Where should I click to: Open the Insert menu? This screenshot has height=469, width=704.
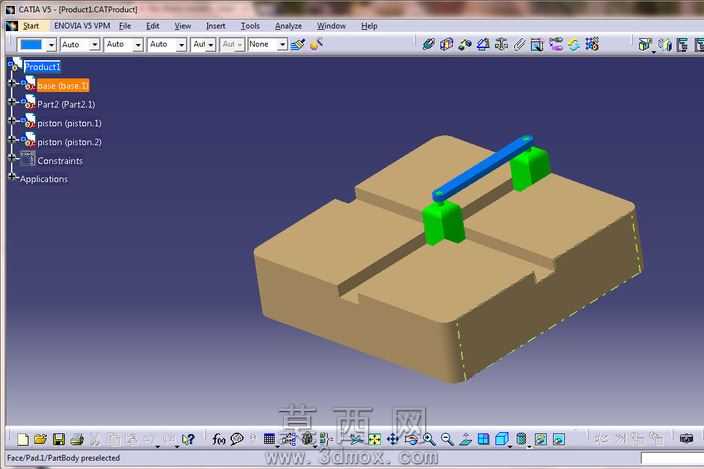216,26
